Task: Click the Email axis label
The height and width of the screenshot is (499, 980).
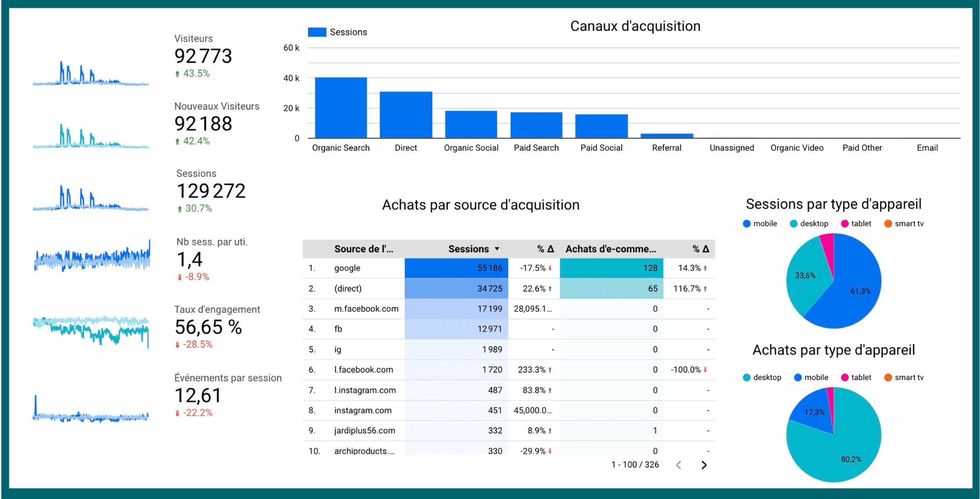Action: coord(927,148)
